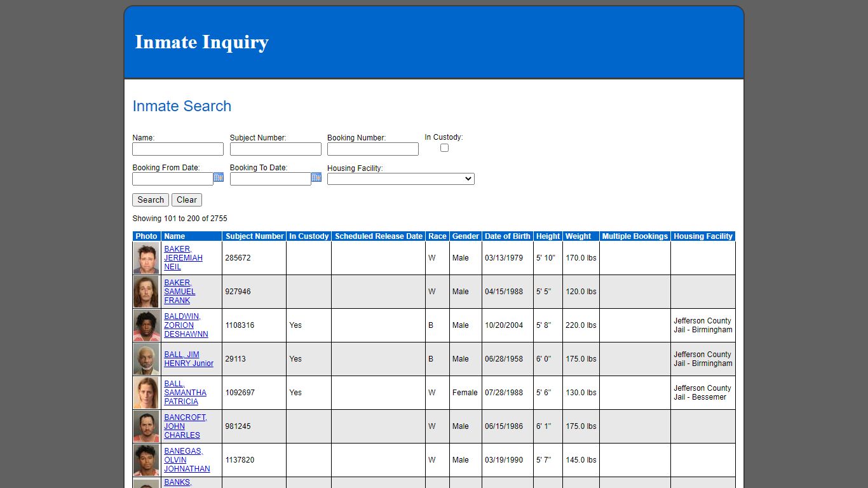
Task: Click the Race column header
Action: point(437,236)
